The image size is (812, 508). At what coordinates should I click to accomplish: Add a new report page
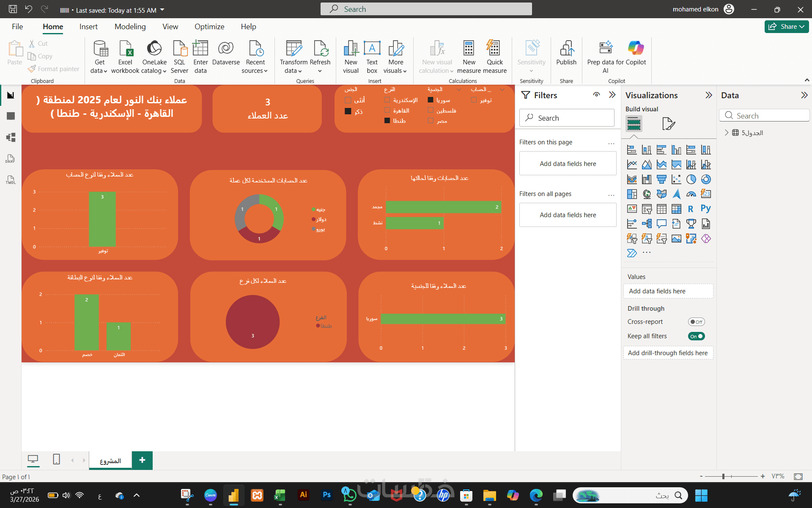point(142,460)
